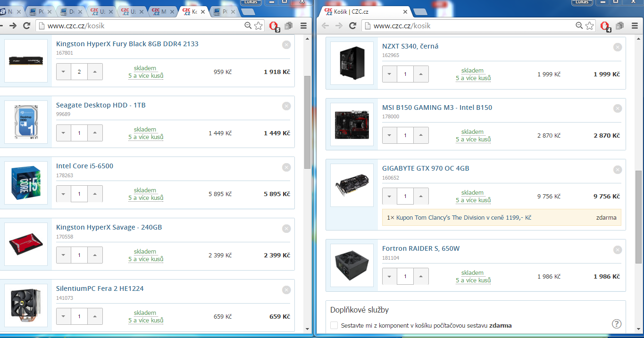Open Intel Core i5-6500 product link
644x338 pixels.
[x=84, y=166]
